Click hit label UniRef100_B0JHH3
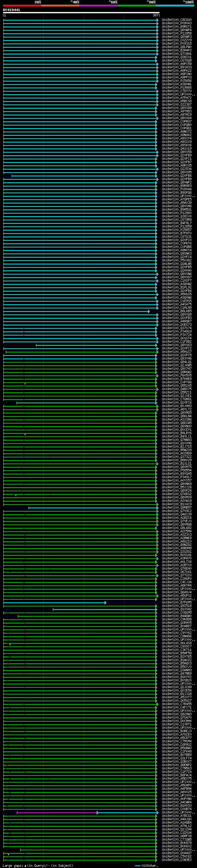 [176, 406]
